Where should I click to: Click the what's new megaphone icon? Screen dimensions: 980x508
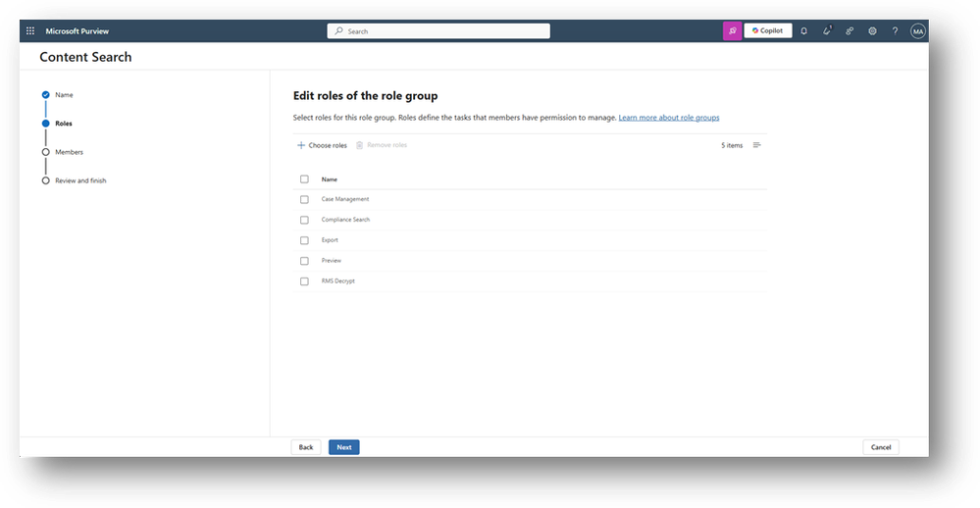coord(827,30)
